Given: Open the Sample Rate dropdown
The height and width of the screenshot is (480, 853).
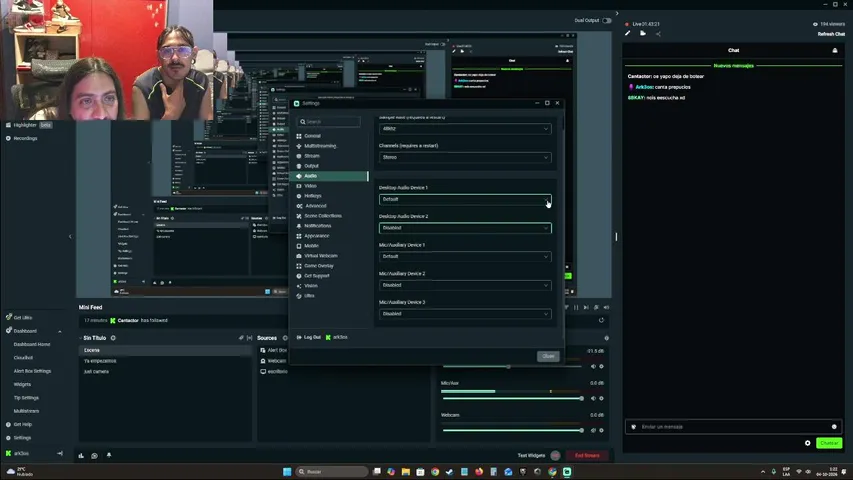Looking at the screenshot, I should [x=465, y=129].
